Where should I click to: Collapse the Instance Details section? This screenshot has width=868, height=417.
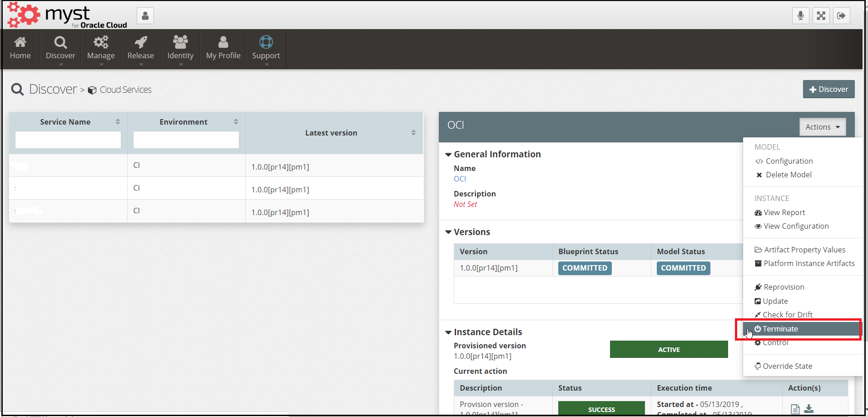click(x=448, y=332)
